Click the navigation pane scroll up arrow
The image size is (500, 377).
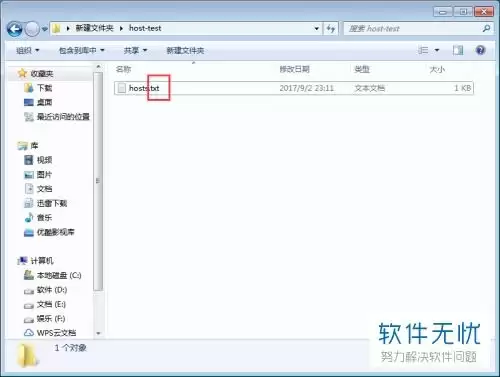[98, 67]
